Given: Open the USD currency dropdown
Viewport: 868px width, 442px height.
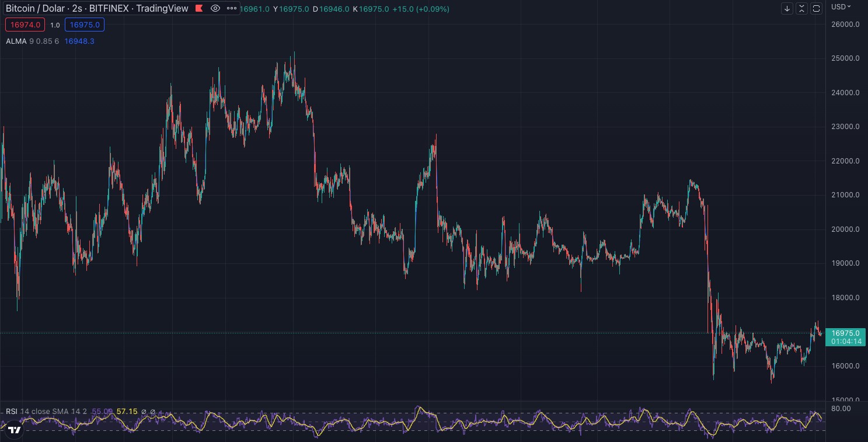Looking at the screenshot, I should click(x=841, y=7).
